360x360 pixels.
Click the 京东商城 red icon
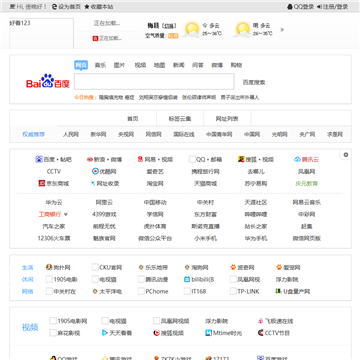tap(42, 183)
